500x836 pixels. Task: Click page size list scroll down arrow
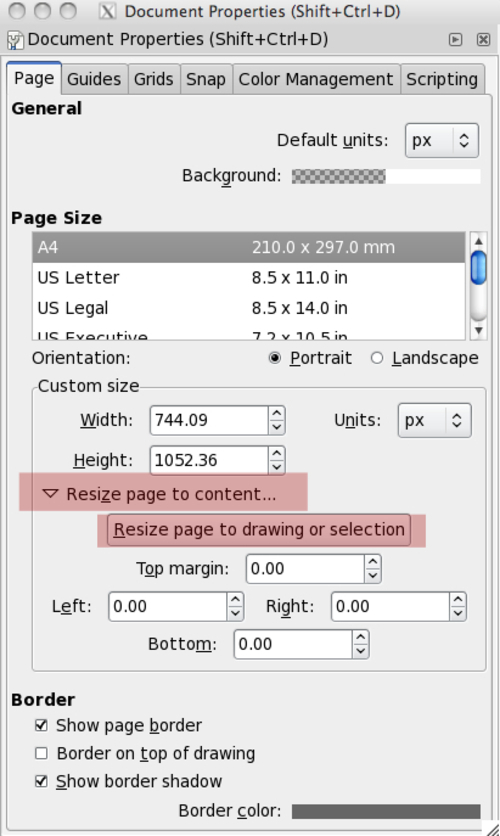tap(479, 331)
